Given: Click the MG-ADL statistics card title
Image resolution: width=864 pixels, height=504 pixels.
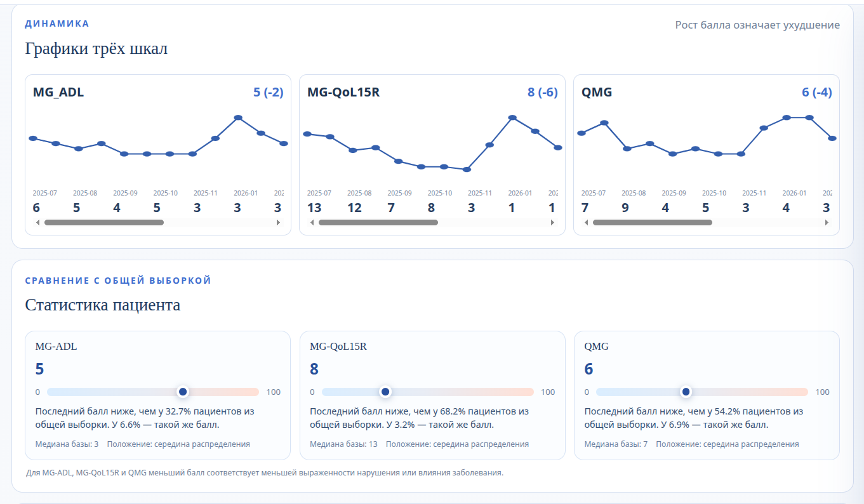Looking at the screenshot, I should [x=56, y=347].
